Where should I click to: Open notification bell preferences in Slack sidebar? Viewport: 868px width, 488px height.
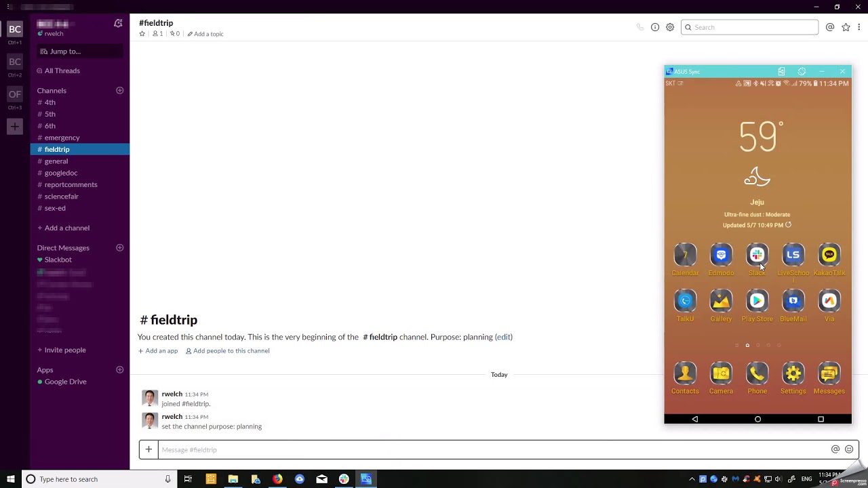coord(118,23)
